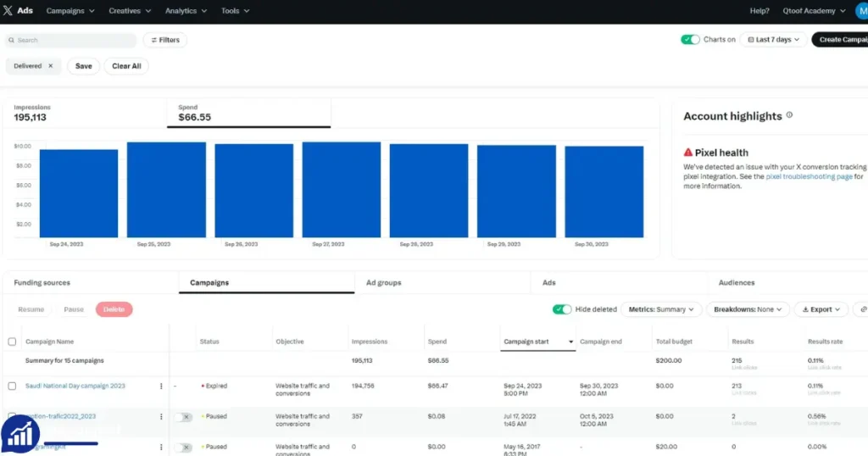Click the Expired status of Saudi campaign
868x456 pixels.
[214, 386]
